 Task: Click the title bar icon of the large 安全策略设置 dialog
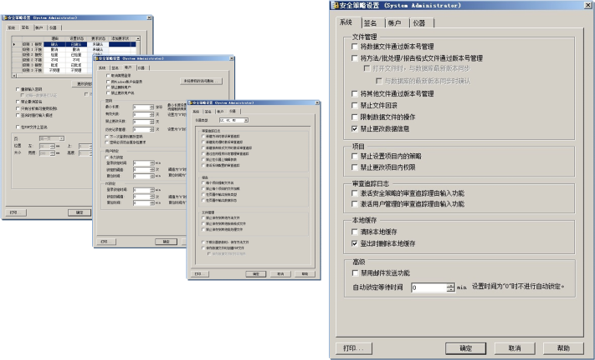click(x=335, y=5)
